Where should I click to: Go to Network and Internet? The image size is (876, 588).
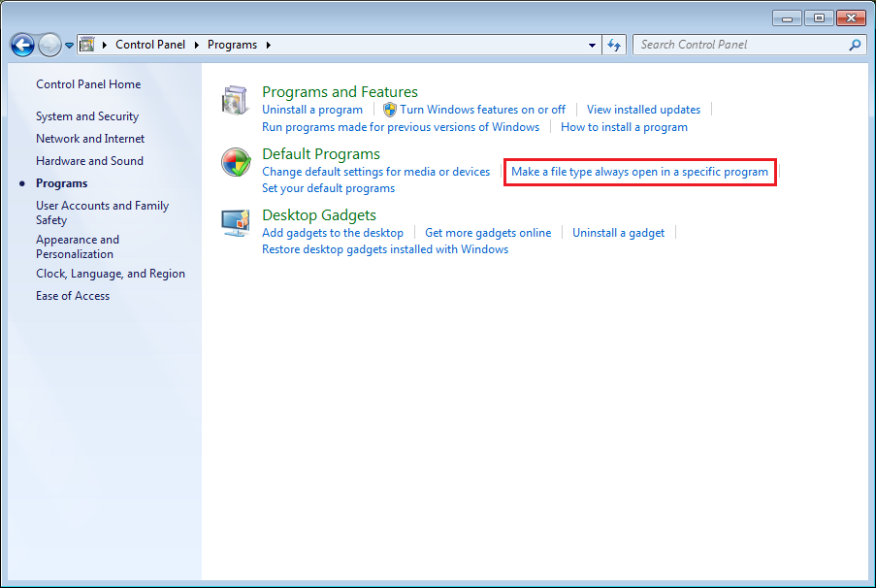(x=90, y=139)
